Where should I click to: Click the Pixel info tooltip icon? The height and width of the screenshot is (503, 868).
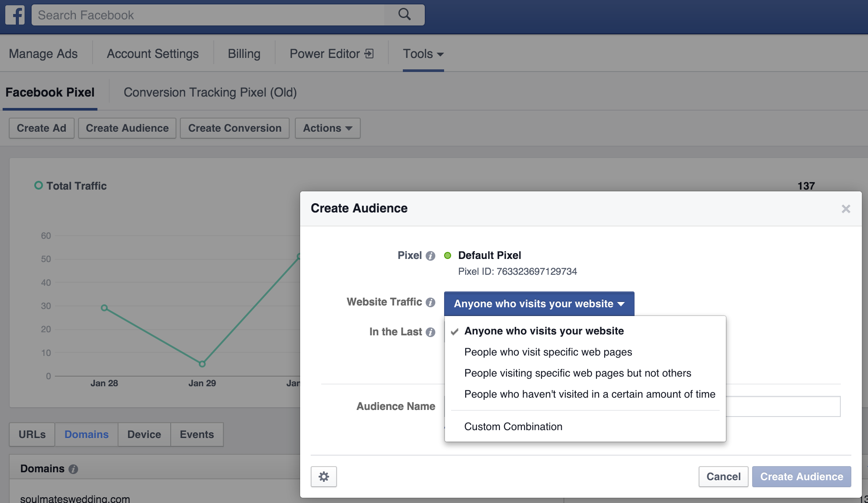(x=431, y=256)
